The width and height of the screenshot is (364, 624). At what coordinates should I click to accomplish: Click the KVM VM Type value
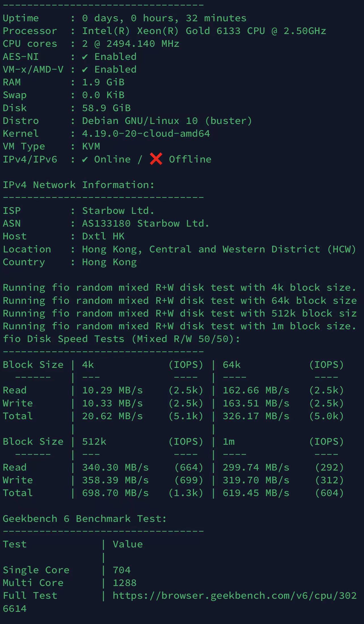click(91, 146)
